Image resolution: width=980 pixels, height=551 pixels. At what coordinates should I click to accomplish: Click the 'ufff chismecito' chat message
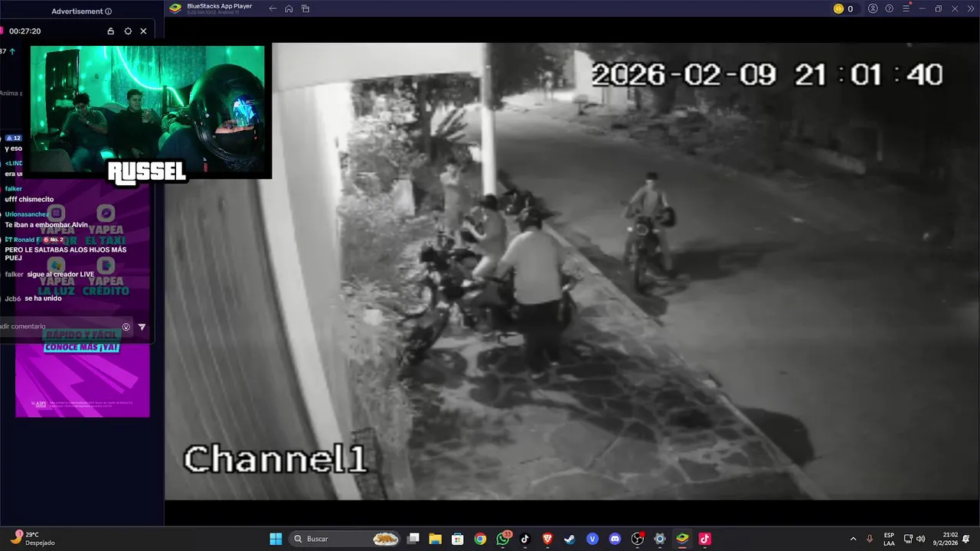[29, 199]
